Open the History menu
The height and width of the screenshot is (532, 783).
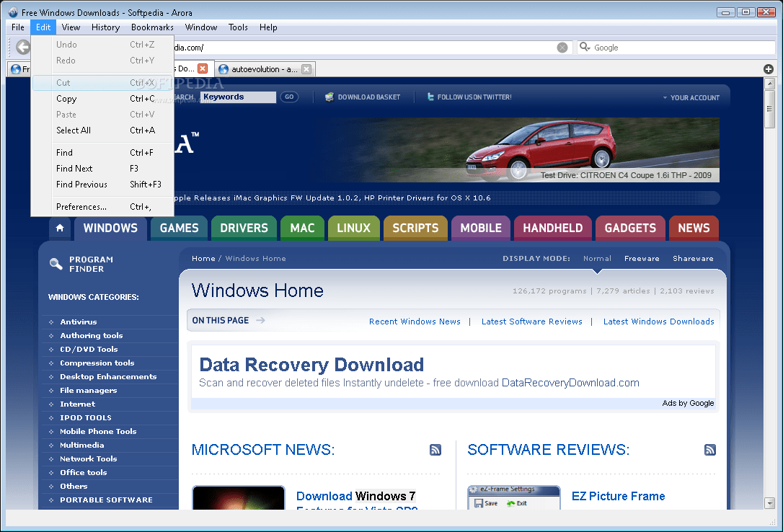click(x=105, y=27)
